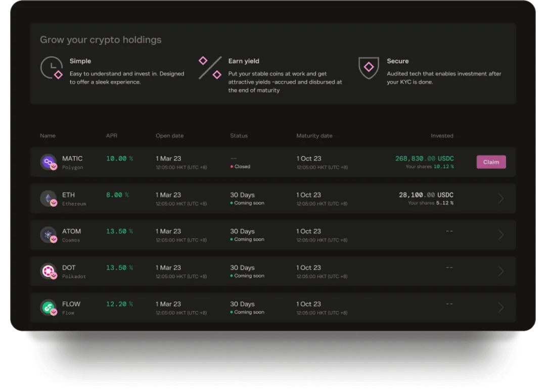Click the 30 Days text on ATOM row
Screen dimensions: 546x392
[242, 231]
